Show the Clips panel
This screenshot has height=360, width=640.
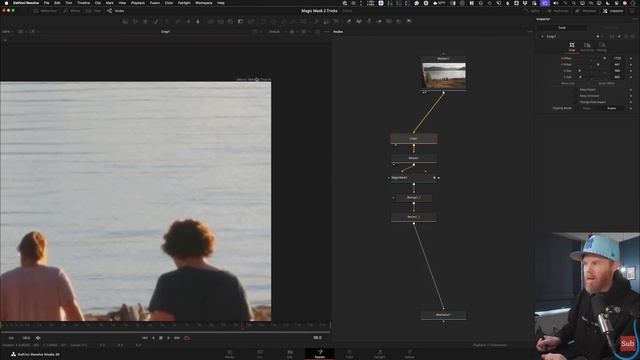tap(93, 11)
